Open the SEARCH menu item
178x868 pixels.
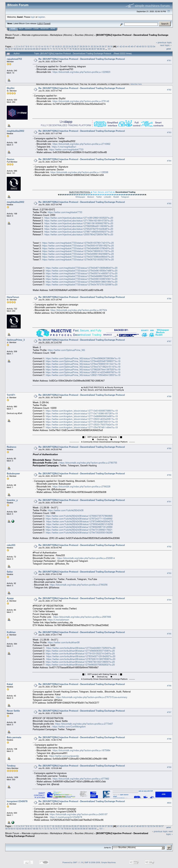pos(28,29)
